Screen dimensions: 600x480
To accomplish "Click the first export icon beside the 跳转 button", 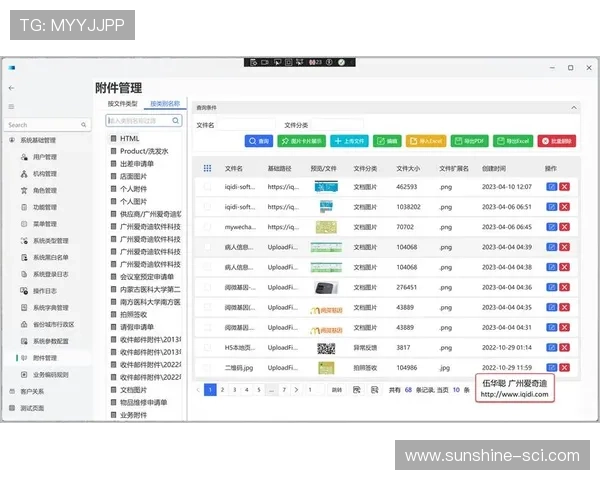I will coord(356,390).
